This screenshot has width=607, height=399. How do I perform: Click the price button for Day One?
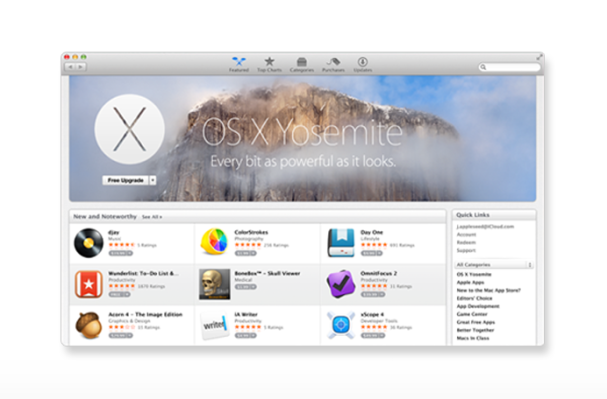click(x=372, y=253)
